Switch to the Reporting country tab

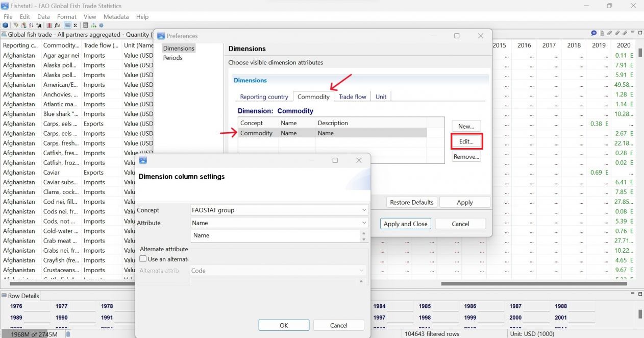point(264,96)
